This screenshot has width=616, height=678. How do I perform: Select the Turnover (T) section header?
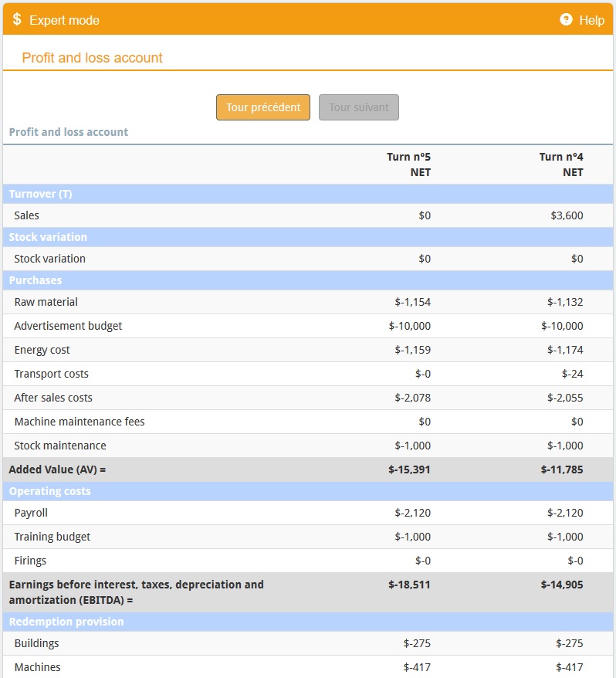[308, 194]
